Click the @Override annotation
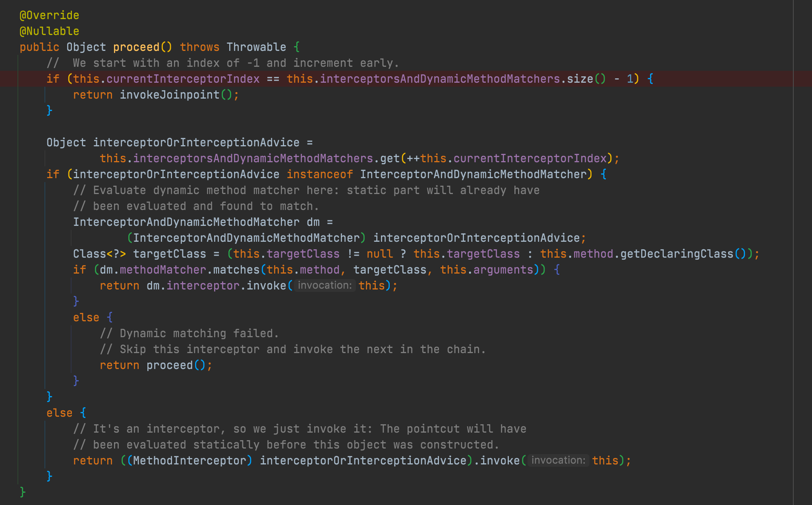This screenshot has width=812, height=505. click(x=49, y=16)
